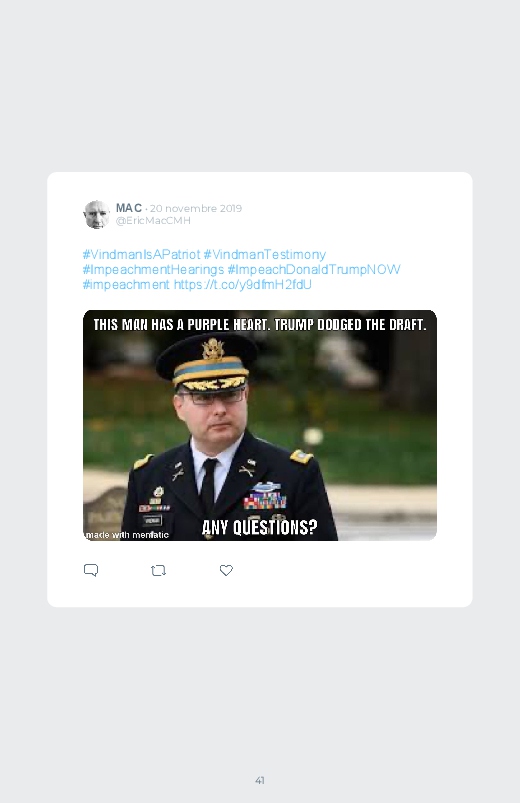
Task: Like the tweet with the heart icon
Action: pos(226,570)
